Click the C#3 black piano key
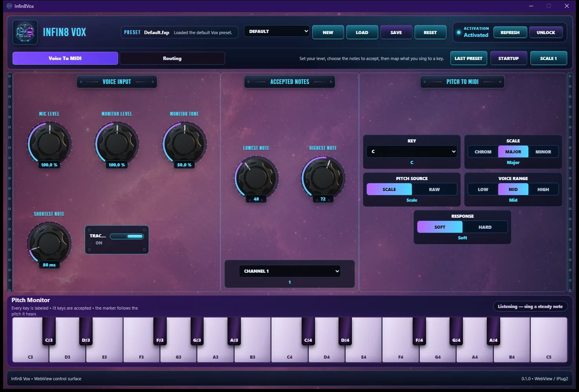This screenshot has height=392, width=579. 49,331
